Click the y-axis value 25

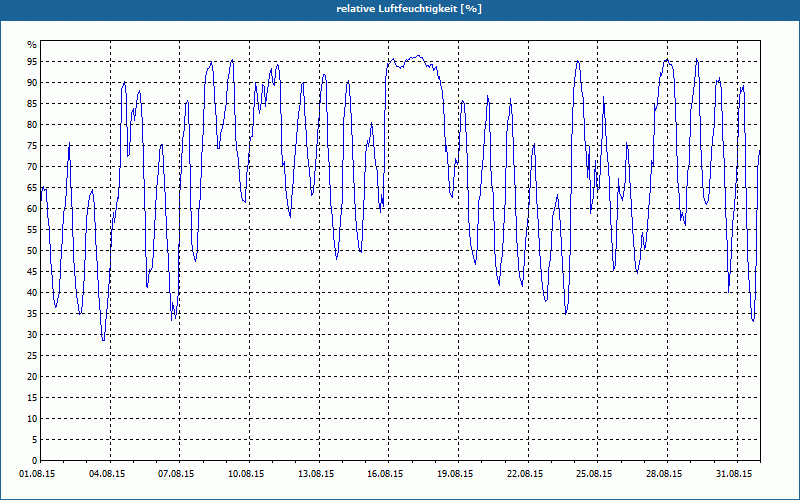(32, 356)
